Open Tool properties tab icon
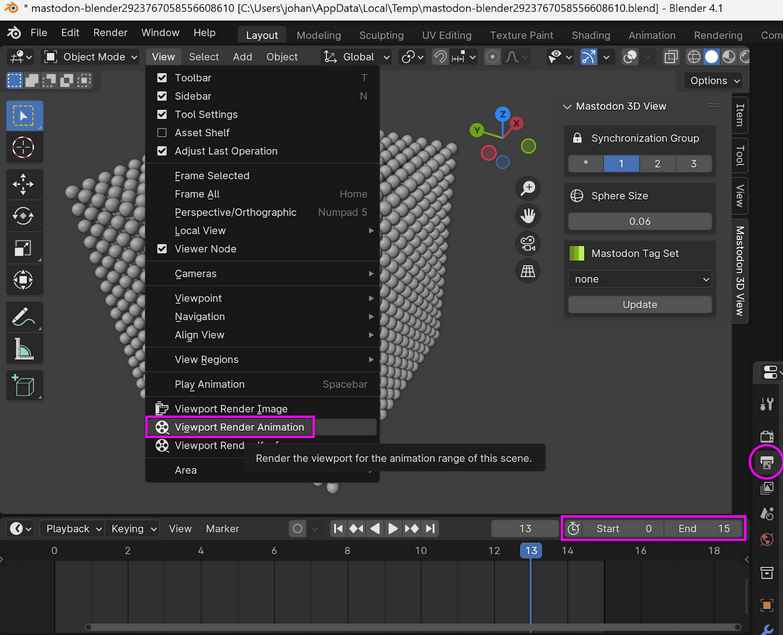This screenshot has height=635, width=784. [766, 404]
